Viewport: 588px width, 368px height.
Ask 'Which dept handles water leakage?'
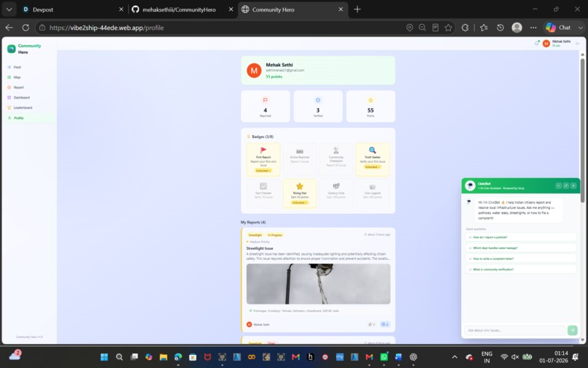[521, 248]
